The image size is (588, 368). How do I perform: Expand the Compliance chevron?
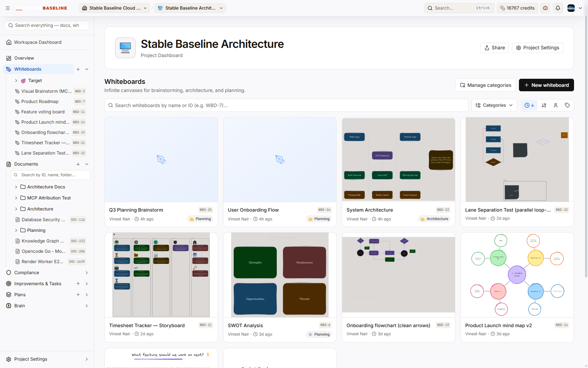(x=87, y=273)
